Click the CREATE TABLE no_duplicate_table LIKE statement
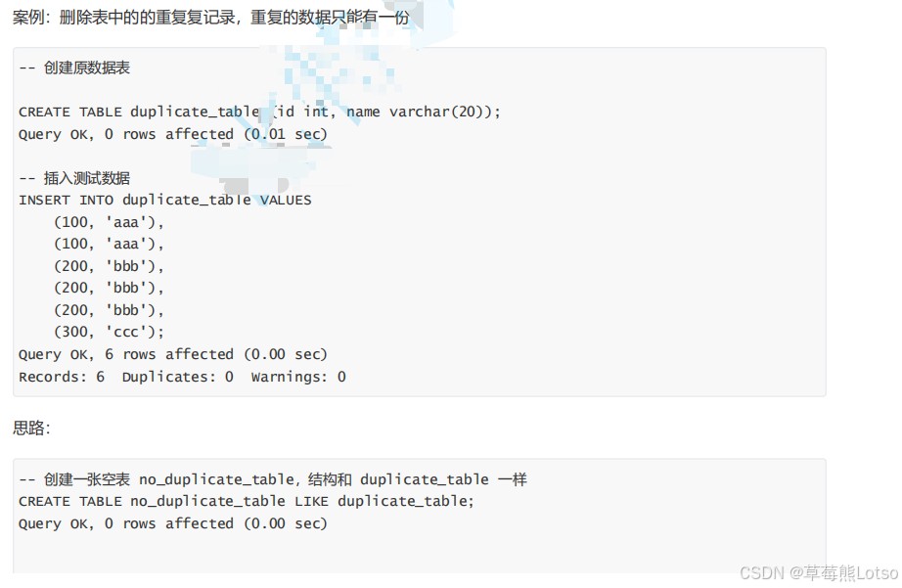The height and width of the screenshot is (588, 902). coord(246,501)
